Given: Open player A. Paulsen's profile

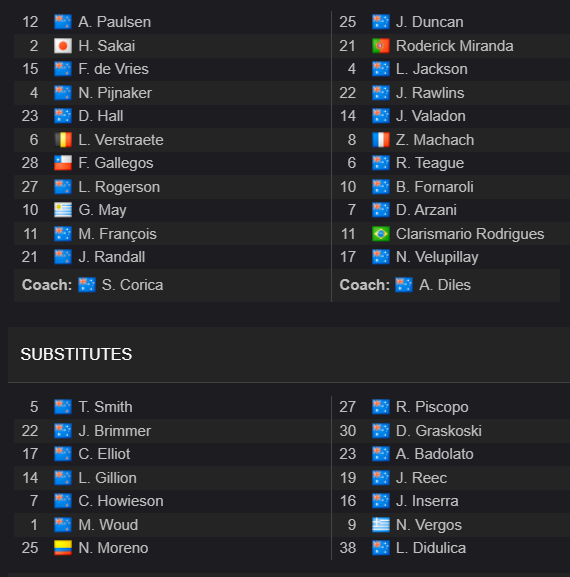Looking at the screenshot, I should [114, 22].
